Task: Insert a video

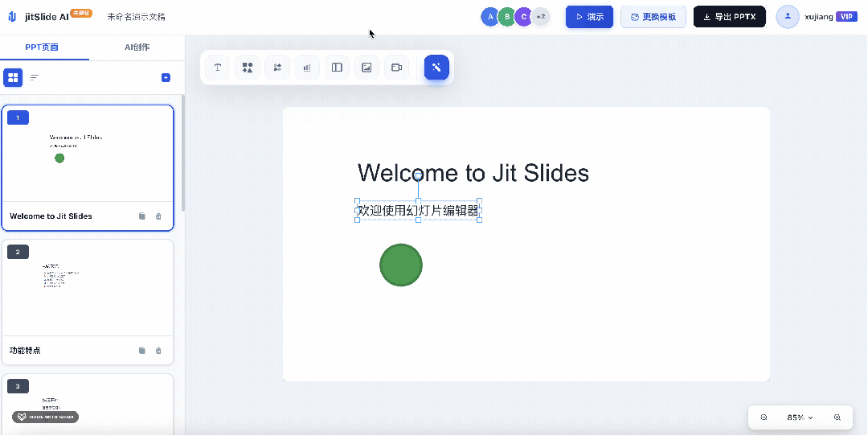Action: click(396, 68)
